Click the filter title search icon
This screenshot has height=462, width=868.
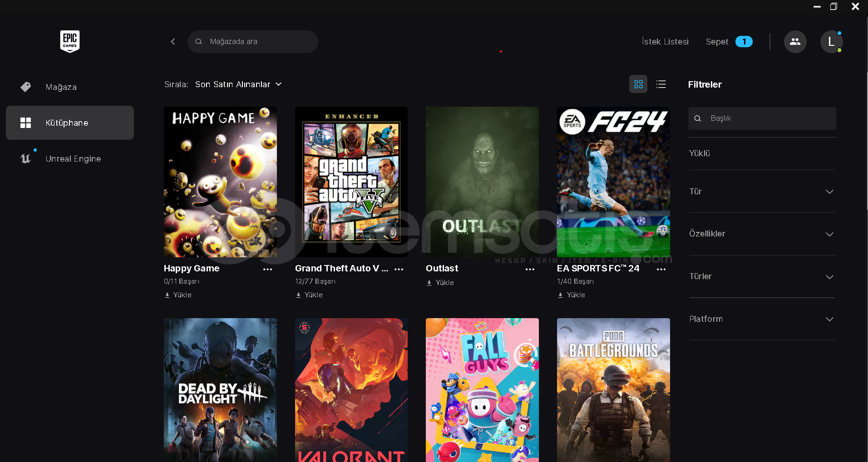click(x=698, y=118)
